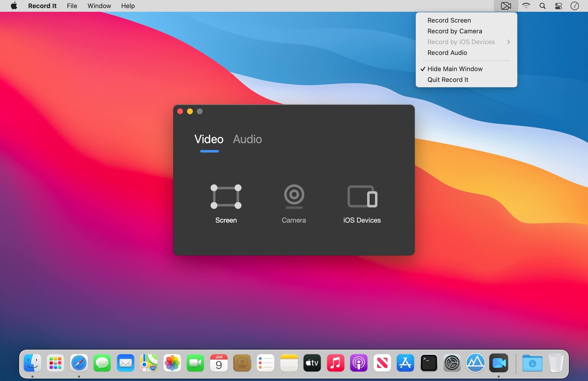Open the Window menu

click(x=99, y=6)
